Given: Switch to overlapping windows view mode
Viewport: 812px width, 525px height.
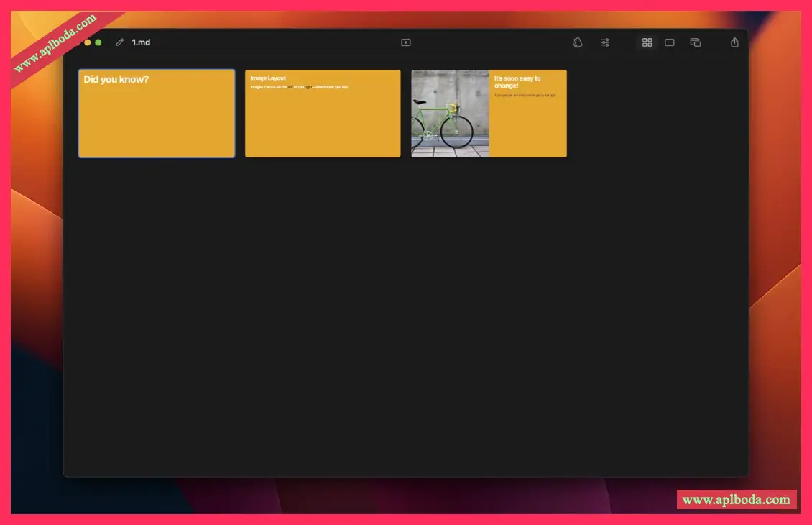Looking at the screenshot, I should click(x=695, y=42).
